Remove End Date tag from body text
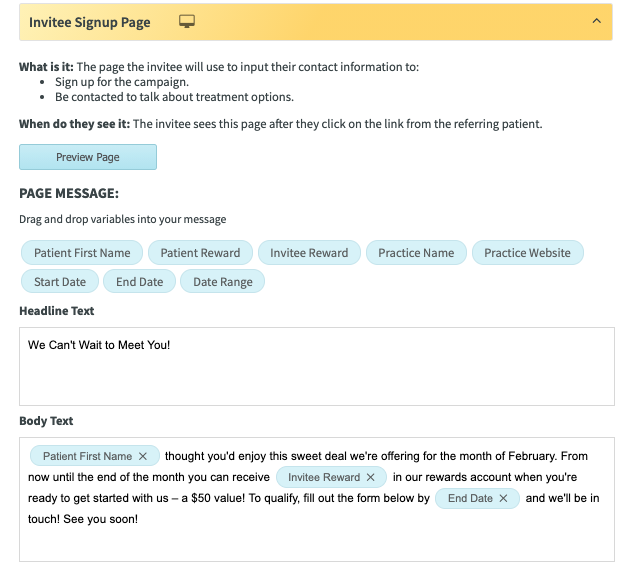 [503, 498]
